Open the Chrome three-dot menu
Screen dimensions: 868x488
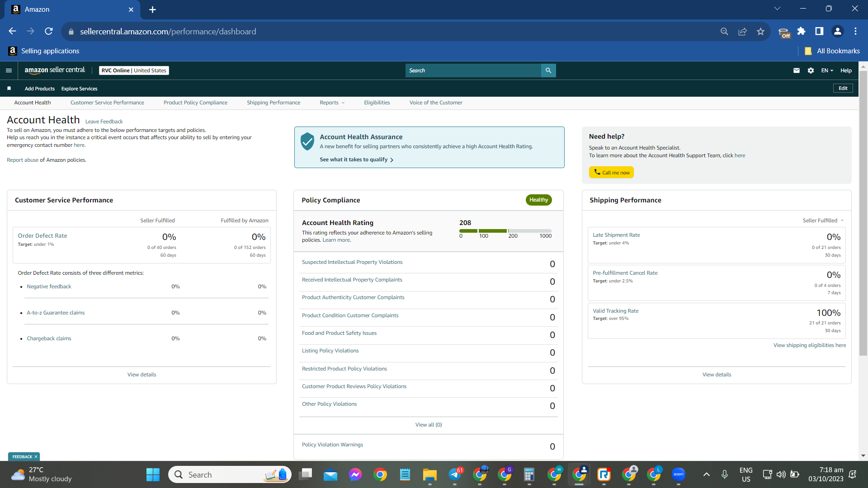pyautogui.click(x=855, y=31)
